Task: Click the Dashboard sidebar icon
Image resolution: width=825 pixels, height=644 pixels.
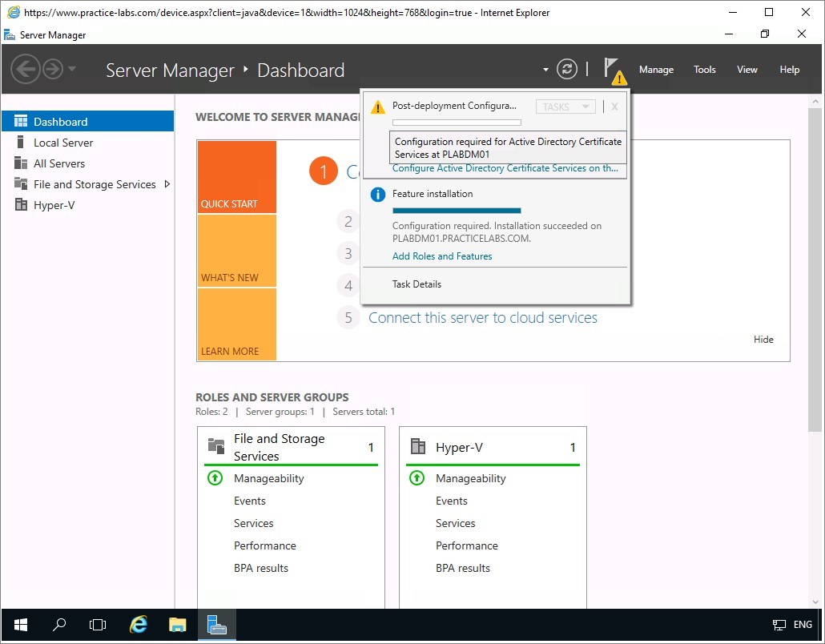Action: [x=21, y=122]
